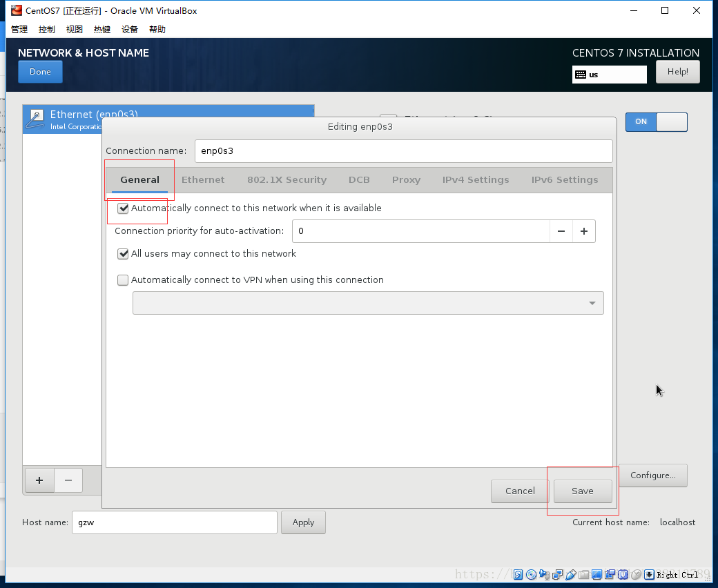Minimize the VirtualBox window
718x588 pixels.
(x=634, y=10)
